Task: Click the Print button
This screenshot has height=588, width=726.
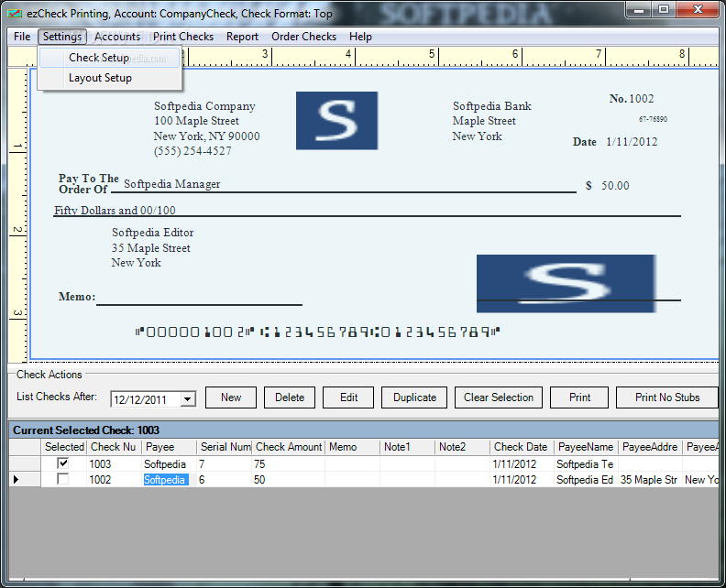Action: [579, 397]
